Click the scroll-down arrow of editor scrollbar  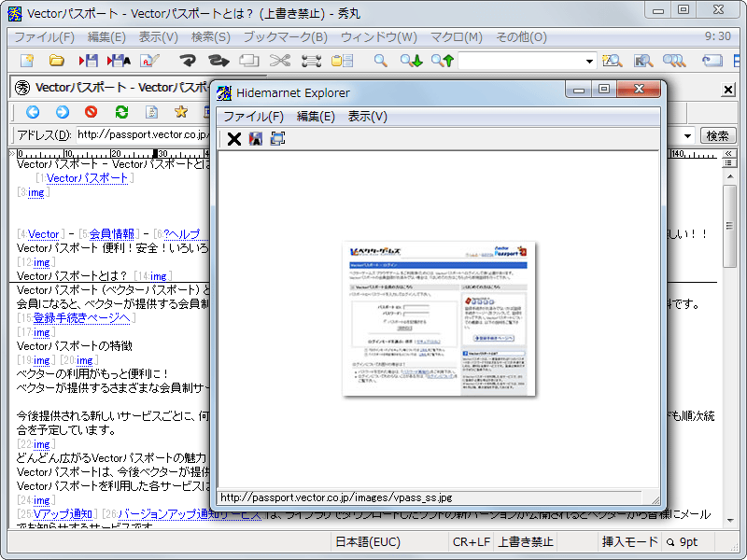[x=730, y=521]
